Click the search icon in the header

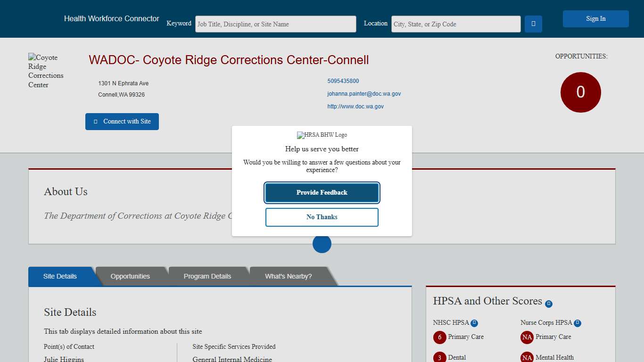click(533, 24)
